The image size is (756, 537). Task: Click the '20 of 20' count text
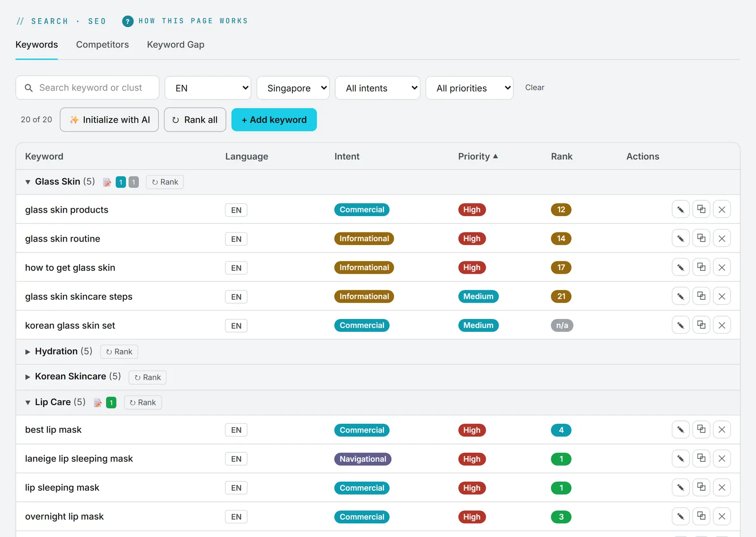click(x=36, y=120)
